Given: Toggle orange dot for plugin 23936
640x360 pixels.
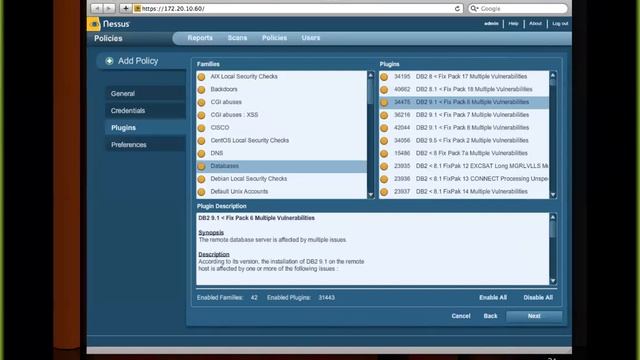Looking at the screenshot, I should [x=384, y=179].
